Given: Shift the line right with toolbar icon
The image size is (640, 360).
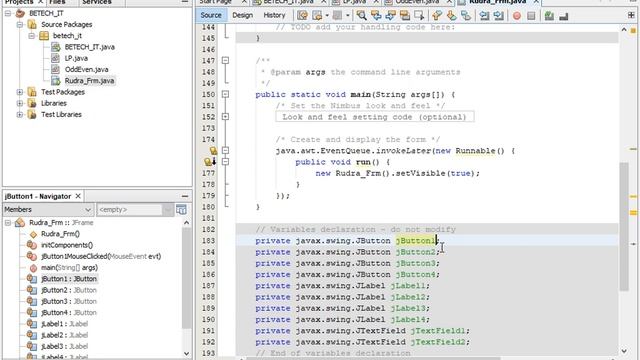Looking at the screenshot, I should point(498,16).
